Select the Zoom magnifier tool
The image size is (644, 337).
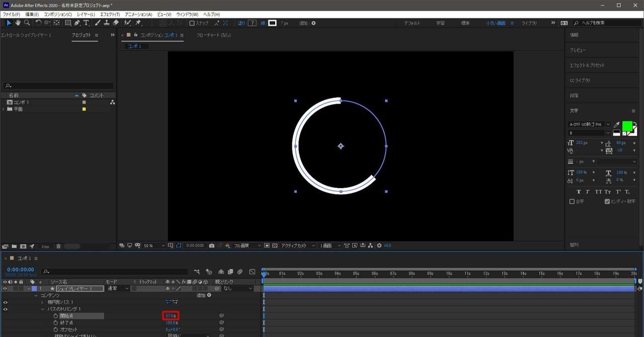click(27, 23)
